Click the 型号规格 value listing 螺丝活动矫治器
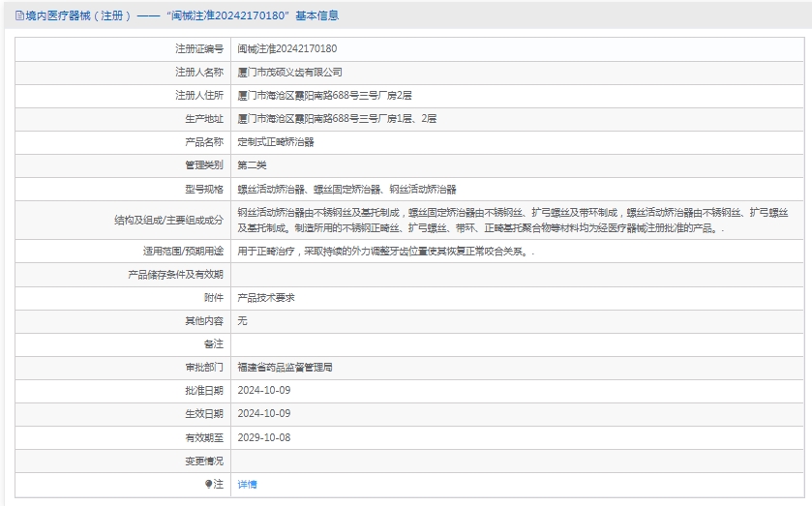The width and height of the screenshot is (812, 506). tap(346, 190)
